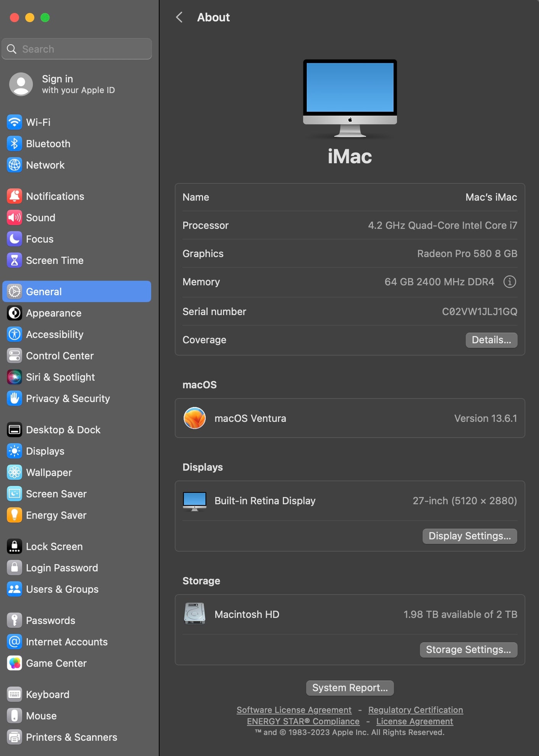Select the Energy Saver lightbulb icon

tap(15, 515)
